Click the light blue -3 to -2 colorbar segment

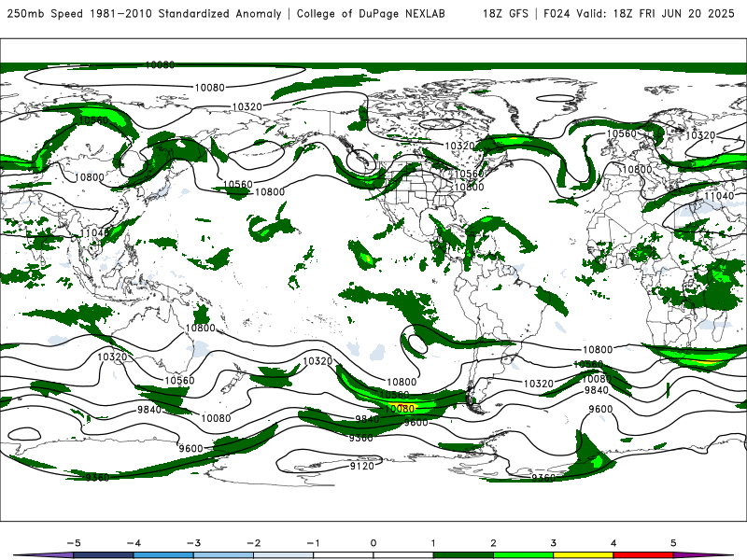(x=223, y=555)
